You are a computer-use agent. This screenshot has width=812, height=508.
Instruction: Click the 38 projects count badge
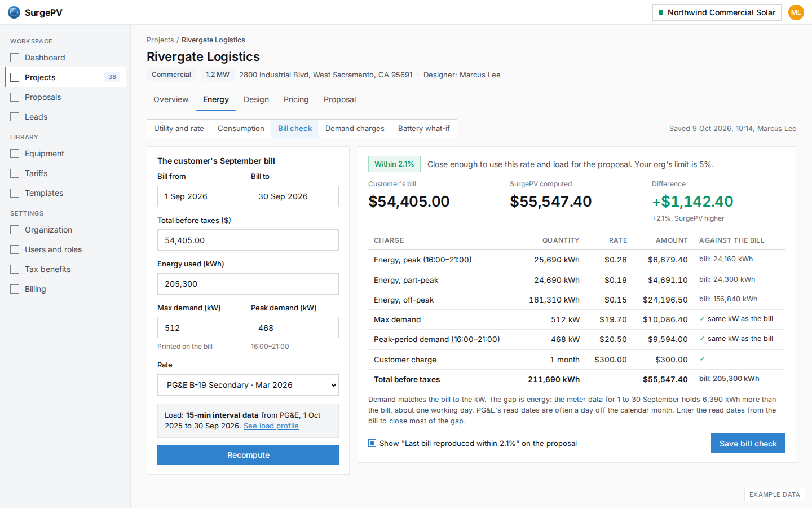tap(112, 77)
